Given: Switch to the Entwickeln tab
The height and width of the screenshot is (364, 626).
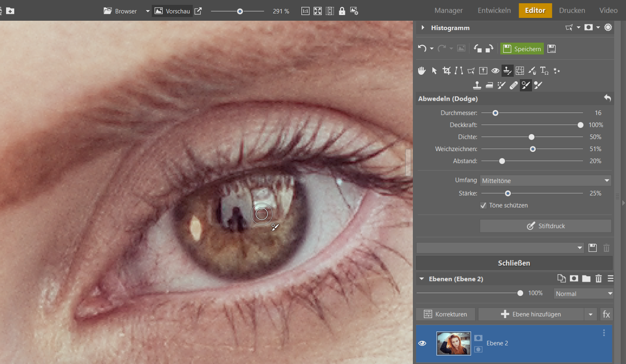Looking at the screenshot, I should pyautogui.click(x=494, y=11).
